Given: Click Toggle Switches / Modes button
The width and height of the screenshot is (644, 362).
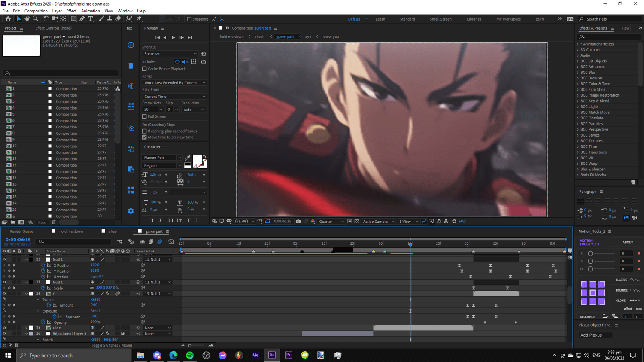Looking at the screenshot, I should [112, 345].
